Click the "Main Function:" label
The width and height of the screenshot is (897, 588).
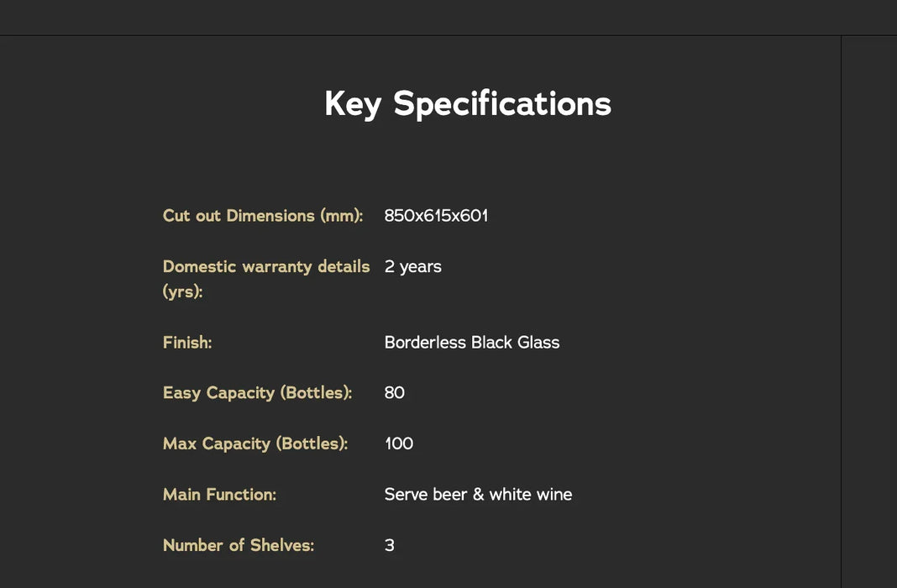tap(219, 495)
